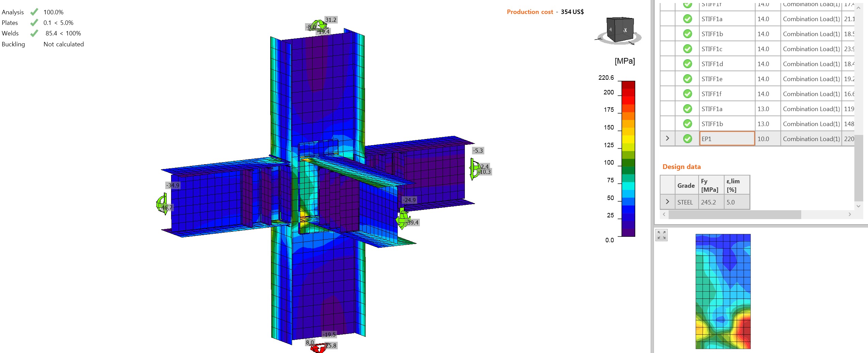Click the 31.2 load label at top
Screen dimensions: 868x353
(331, 20)
